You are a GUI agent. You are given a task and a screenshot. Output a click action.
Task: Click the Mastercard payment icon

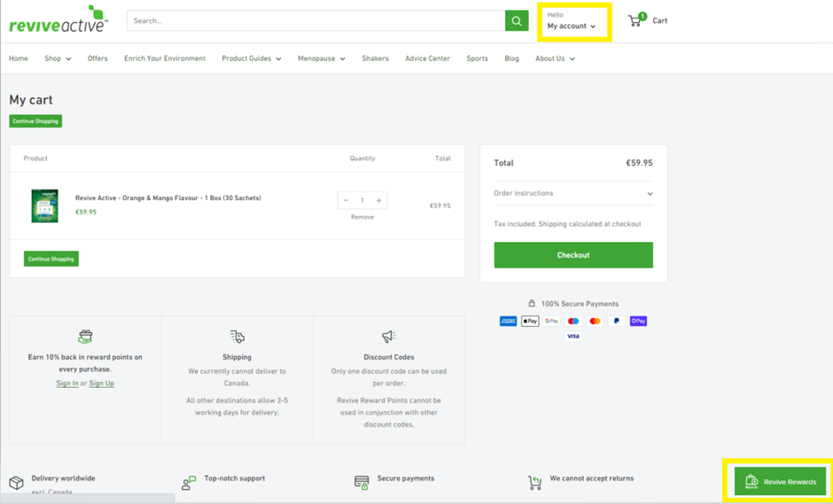click(x=595, y=321)
